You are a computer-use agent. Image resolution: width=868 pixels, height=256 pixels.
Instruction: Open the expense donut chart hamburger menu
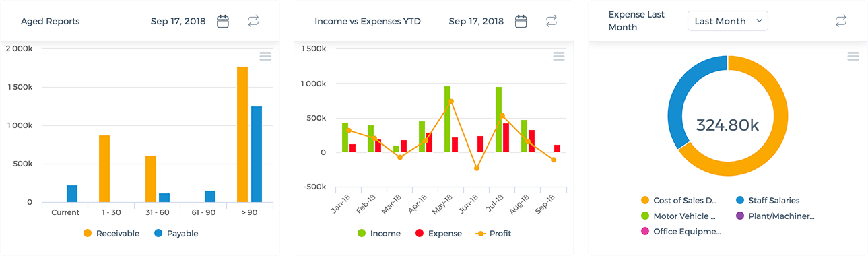[x=853, y=57]
